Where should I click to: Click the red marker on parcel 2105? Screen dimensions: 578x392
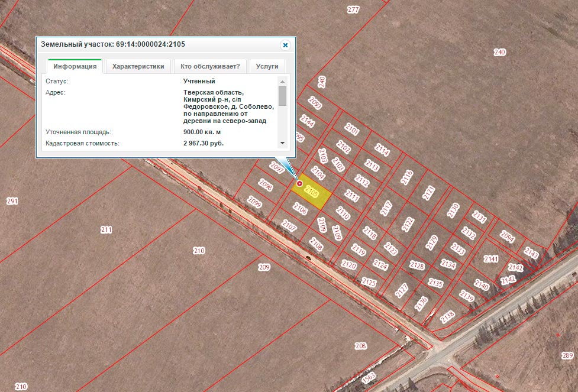click(x=300, y=183)
